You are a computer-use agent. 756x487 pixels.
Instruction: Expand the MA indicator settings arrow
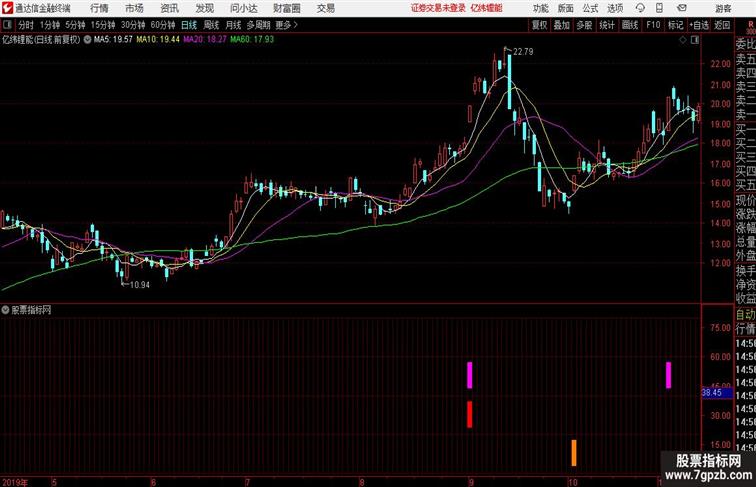click(87, 40)
